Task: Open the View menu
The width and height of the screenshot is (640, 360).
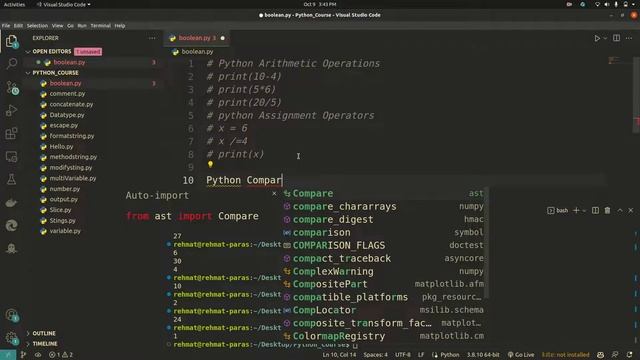Action: coord(57,26)
